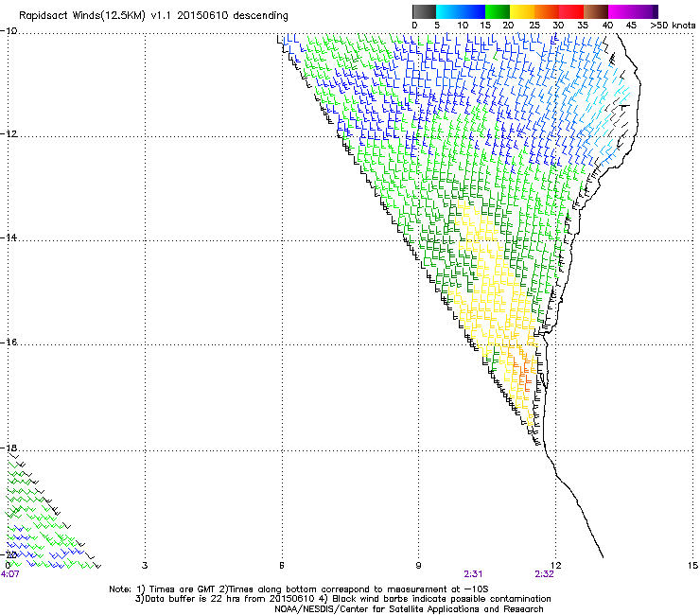
Task: Click the yellow 20-25 knots legend swatch
Action: tap(522, 11)
